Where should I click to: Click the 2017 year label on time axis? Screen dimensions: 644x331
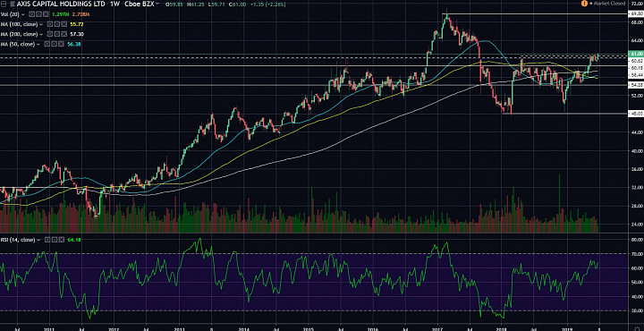click(437, 328)
